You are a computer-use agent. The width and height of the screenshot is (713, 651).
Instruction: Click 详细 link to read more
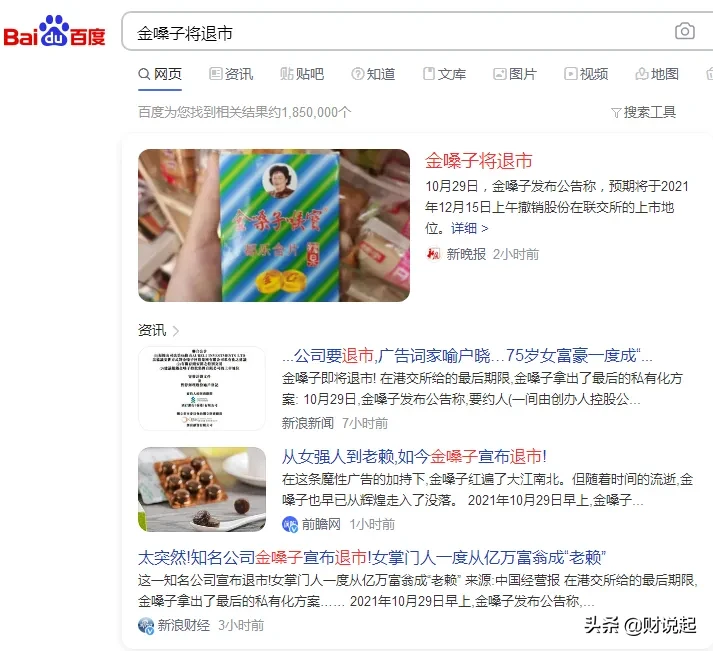coord(470,228)
